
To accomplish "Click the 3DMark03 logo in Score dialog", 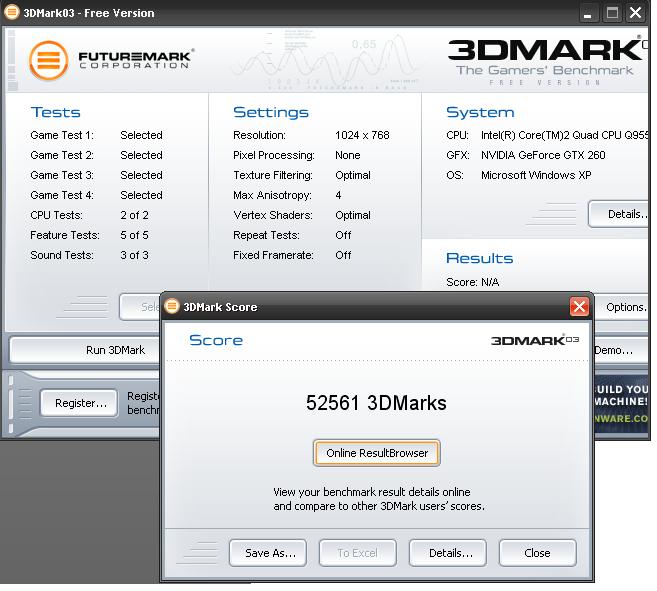I will point(535,340).
